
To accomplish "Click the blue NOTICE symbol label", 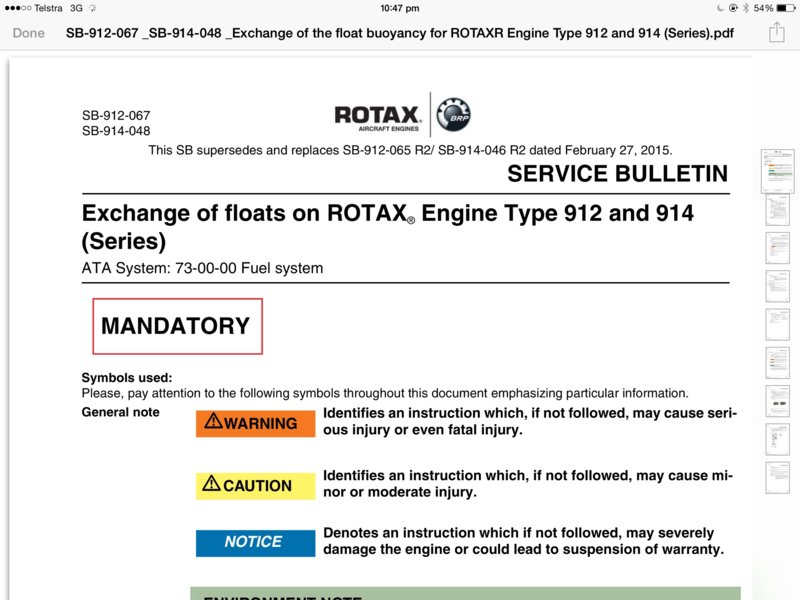I will pyautogui.click(x=256, y=543).
